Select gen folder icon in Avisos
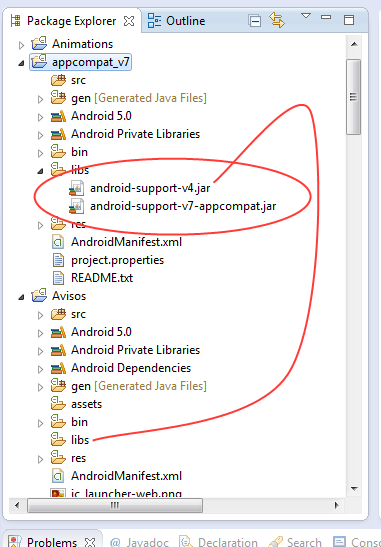The height and width of the screenshot is (547, 381). 58,385
